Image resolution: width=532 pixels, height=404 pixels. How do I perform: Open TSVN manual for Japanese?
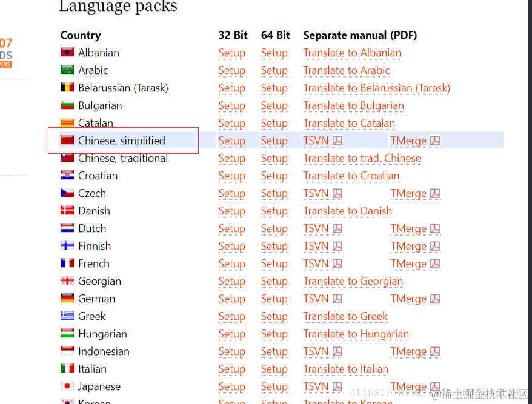(x=316, y=386)
